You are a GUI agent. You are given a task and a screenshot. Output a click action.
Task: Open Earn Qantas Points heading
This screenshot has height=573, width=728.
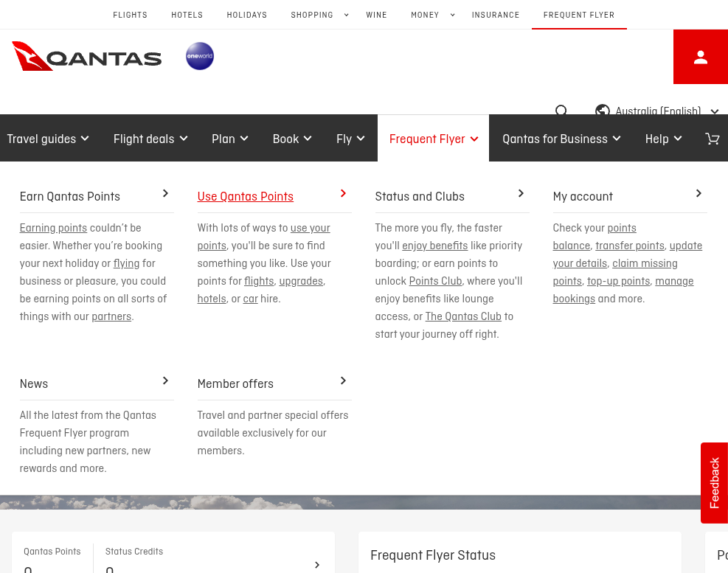(69, 196)
